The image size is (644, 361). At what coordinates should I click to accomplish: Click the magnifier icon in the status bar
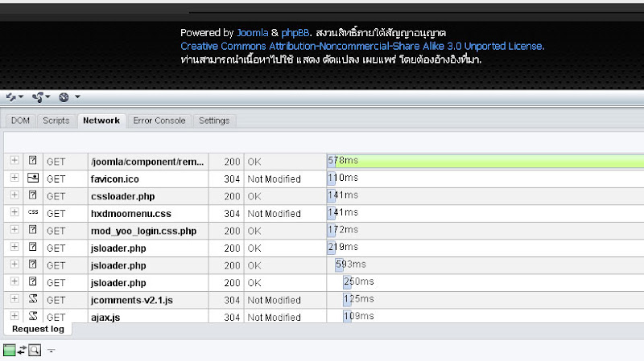tap(35, 350)
